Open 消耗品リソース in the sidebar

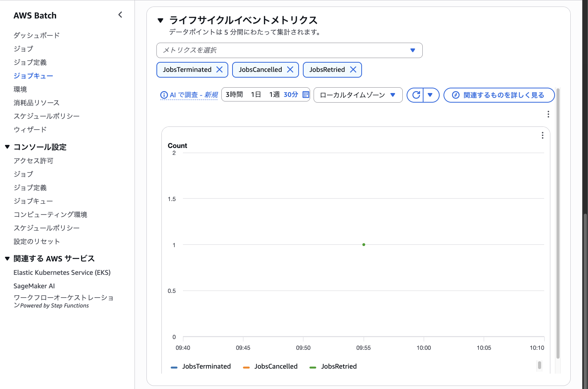[37, 103]
